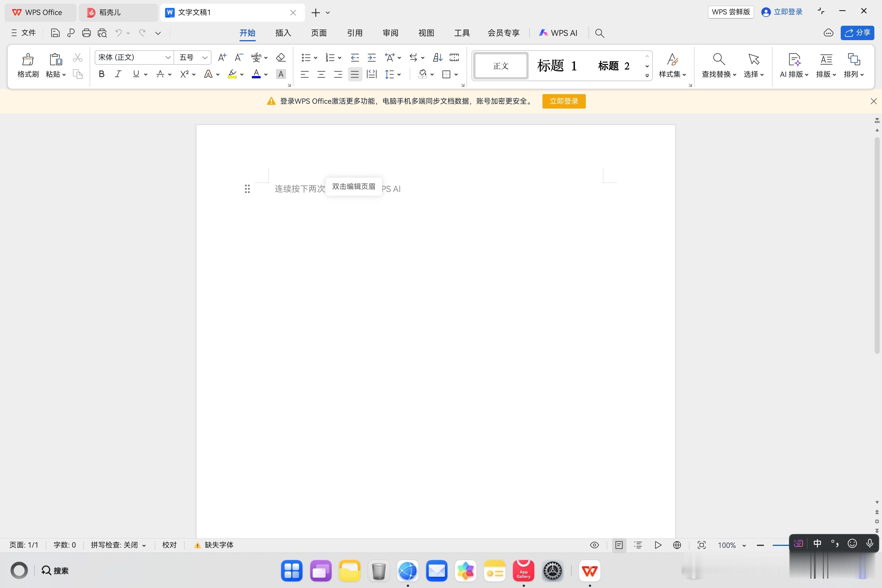Click the slideshow play icon in status bar

pos(658,545)
